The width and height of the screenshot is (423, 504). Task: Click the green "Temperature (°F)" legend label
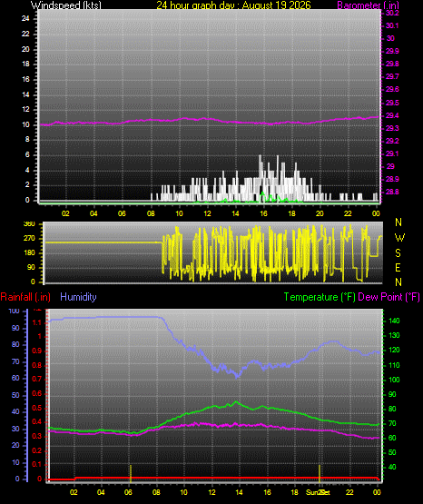(320, 297)
